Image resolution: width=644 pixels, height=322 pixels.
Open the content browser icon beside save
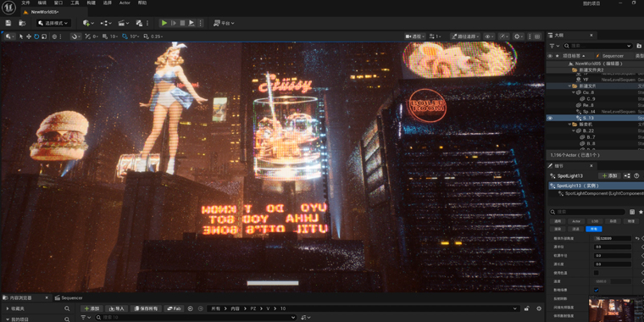pos(22,23)
